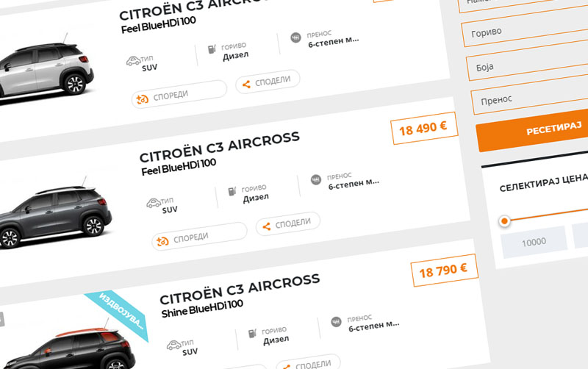Viewport: 588px width, 369px height.
Task: Click the compare icon in first listing
Action: tap(142, 100)
